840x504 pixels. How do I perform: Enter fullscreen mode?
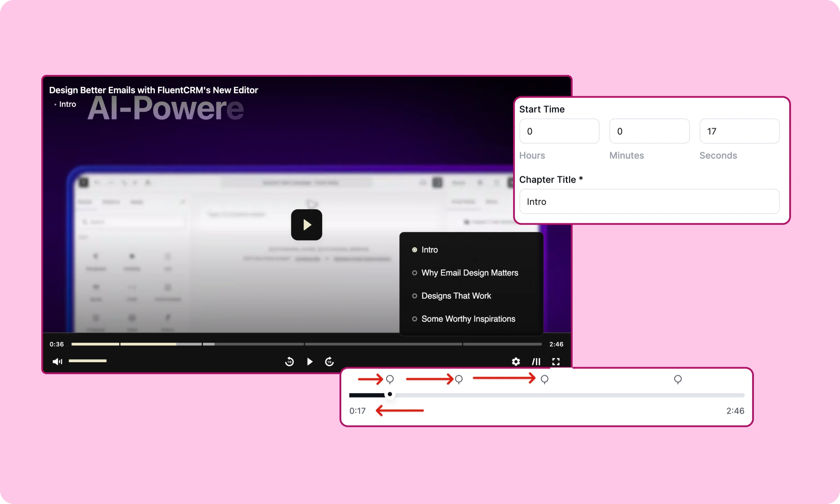pos(556,362)
